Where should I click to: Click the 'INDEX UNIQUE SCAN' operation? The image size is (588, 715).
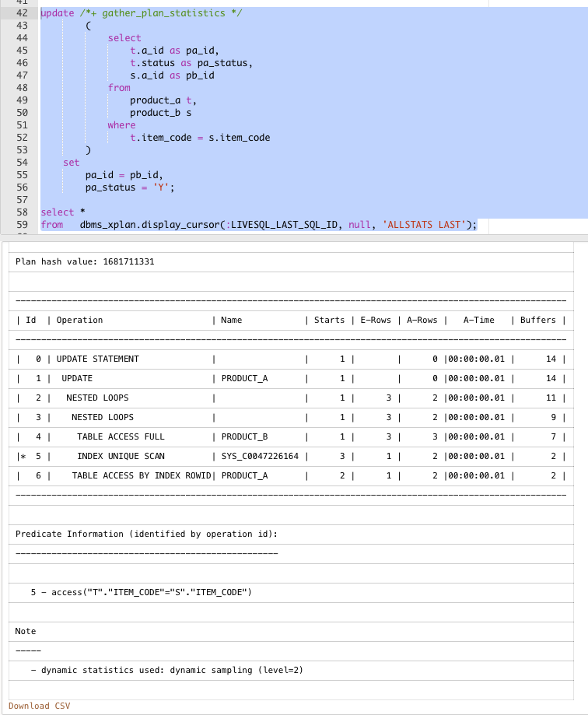click(121, 456)
